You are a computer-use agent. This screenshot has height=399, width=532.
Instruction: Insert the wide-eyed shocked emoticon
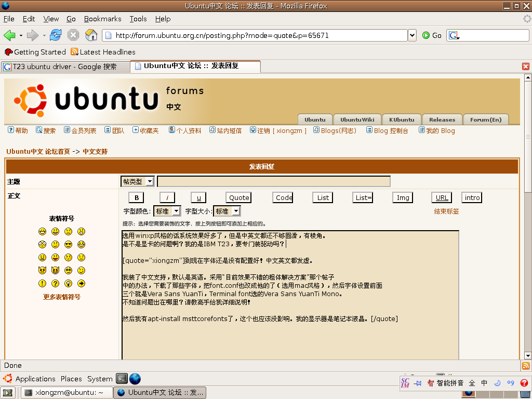click(x=43, y=244)
